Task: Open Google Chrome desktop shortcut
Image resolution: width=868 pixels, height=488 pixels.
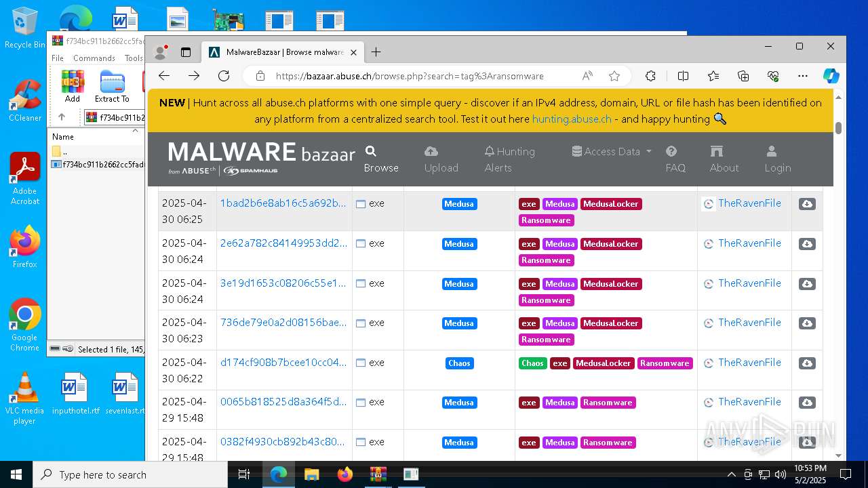Action: click(x=24, y=325)
